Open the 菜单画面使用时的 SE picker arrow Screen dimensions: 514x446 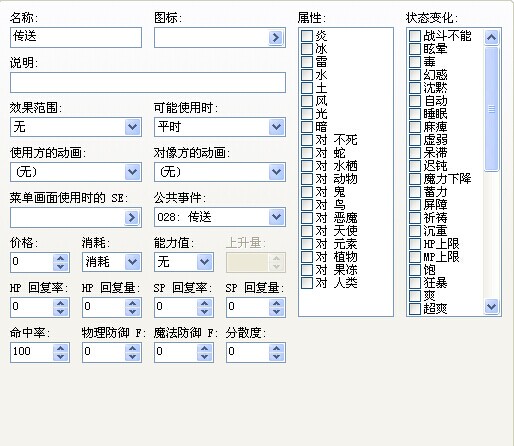point(132,217)
